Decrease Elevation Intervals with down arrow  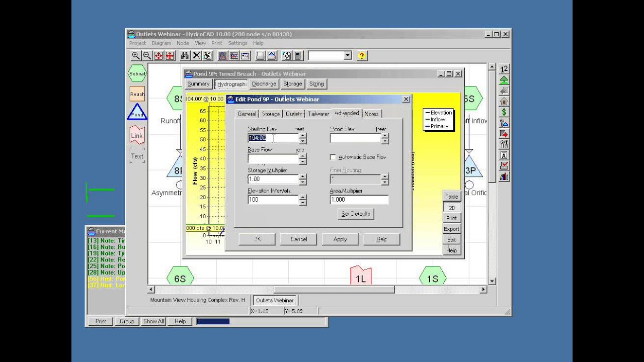pos(303,202)
